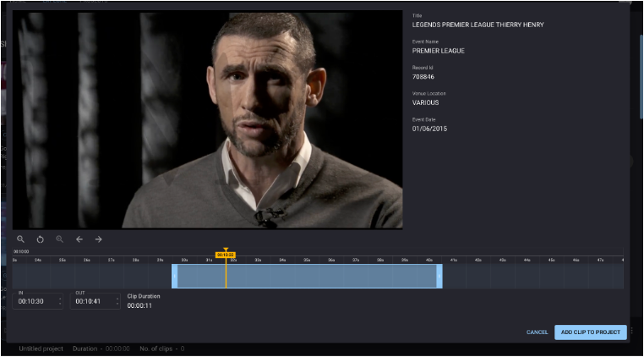This screenshot has width=644, height=357.
Task: Zoom out the timeline with the minus magnifier
Action: [20, 239]
